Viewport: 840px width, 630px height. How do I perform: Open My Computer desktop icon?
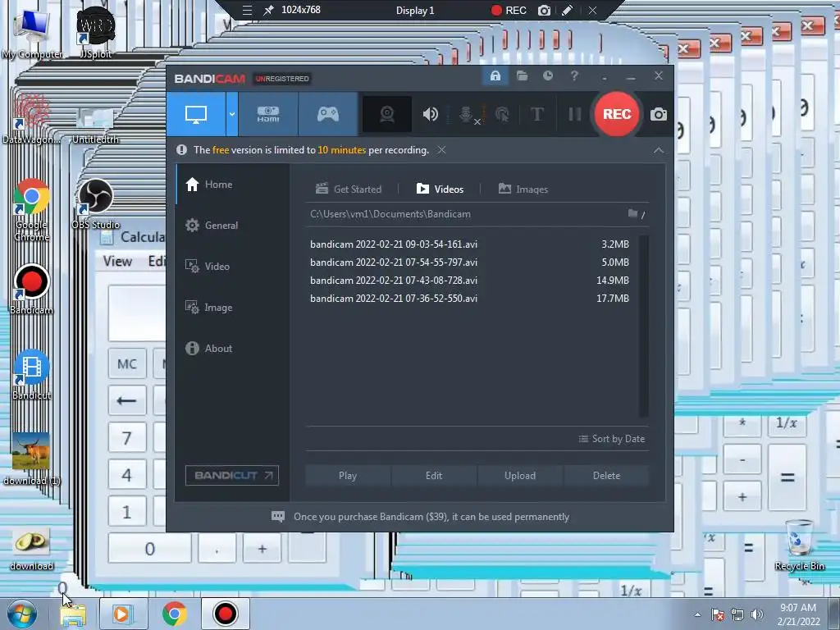32,33
